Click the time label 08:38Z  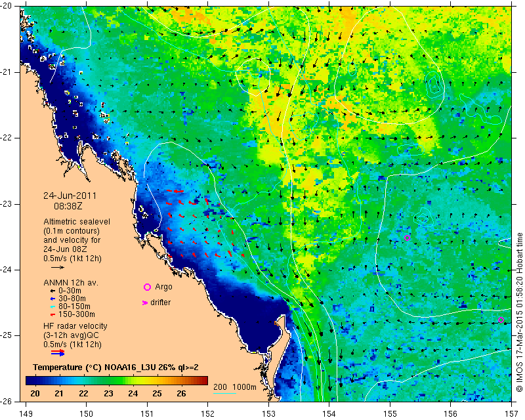[x=68, y=206]
